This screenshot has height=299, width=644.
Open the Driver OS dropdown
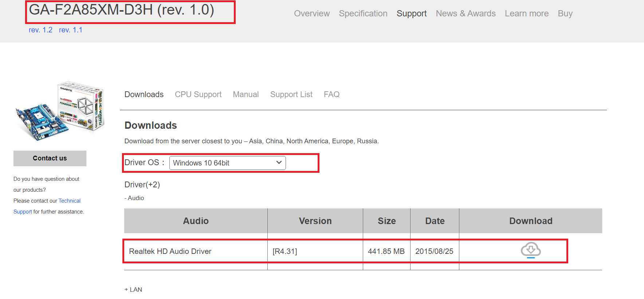(227, 163)
